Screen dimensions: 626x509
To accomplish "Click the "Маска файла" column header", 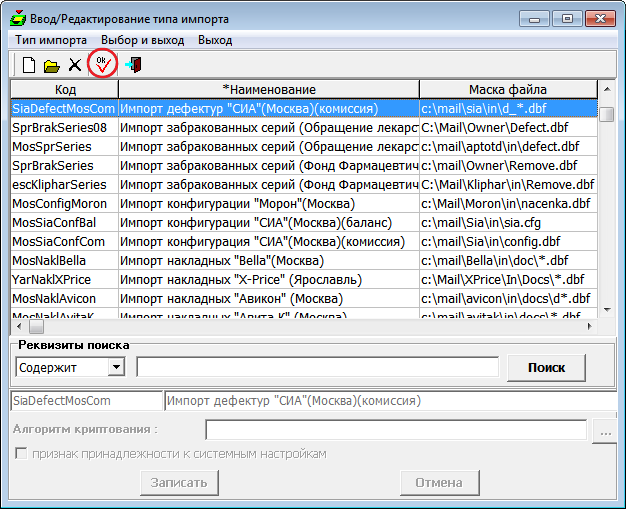I will pos(508,90).
